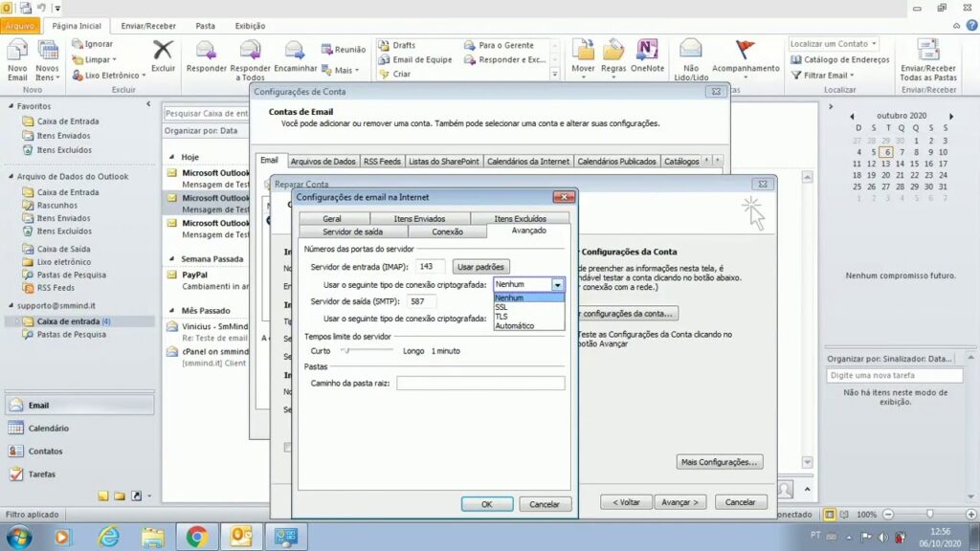980x551 pixels.
Task: Select TLS in the dropdown list
Action: pos(528,316)
